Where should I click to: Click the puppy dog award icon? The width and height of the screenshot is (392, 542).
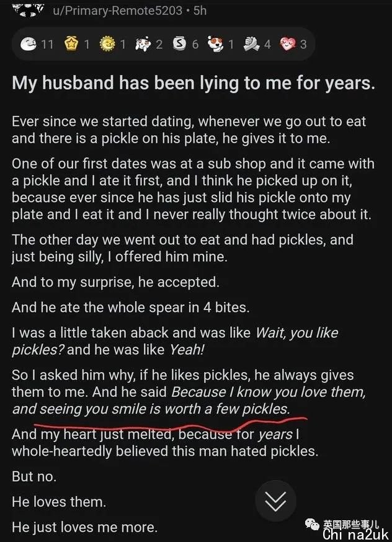tap(216, 44)
